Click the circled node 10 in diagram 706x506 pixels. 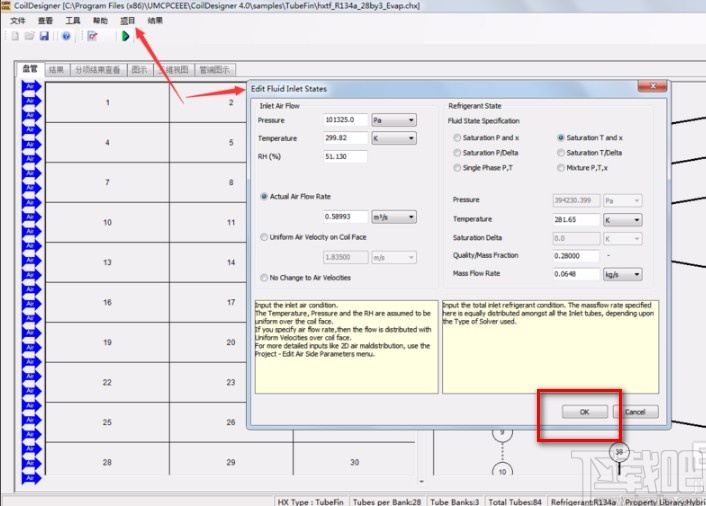pos(502,470)
